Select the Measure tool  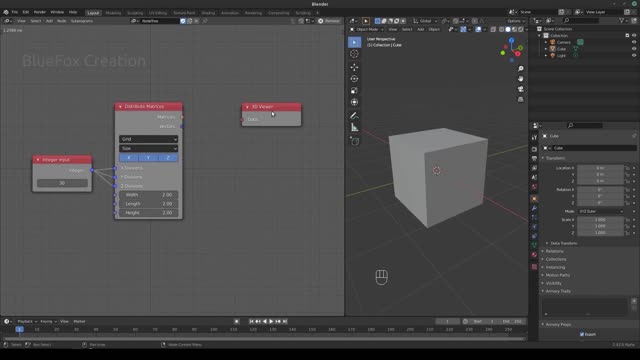point(354,128)
